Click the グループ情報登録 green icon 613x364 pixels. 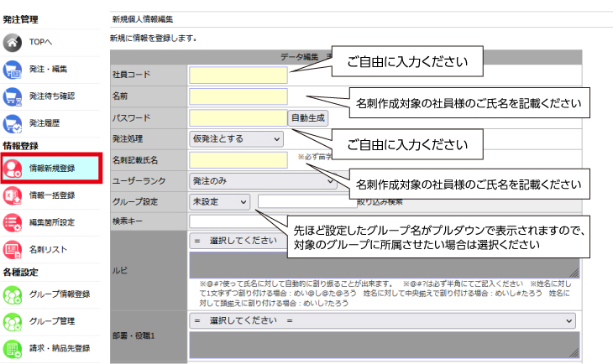(x=13, y=294)
